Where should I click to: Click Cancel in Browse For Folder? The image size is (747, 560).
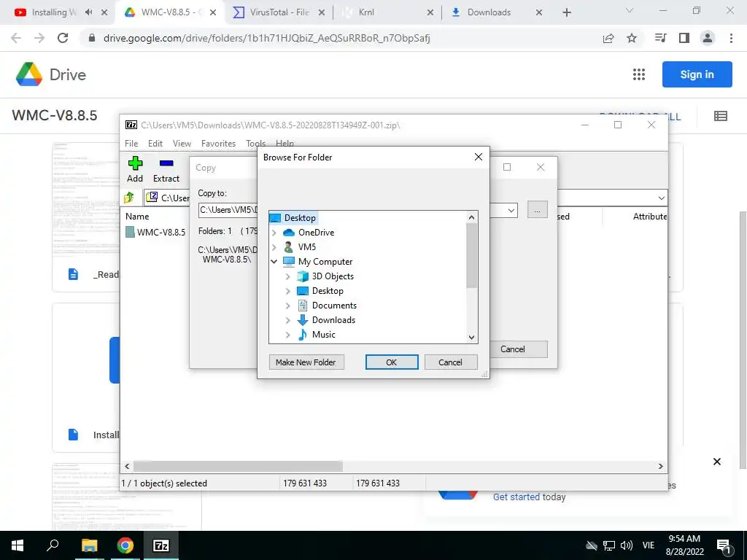click(x=450, y=362)
